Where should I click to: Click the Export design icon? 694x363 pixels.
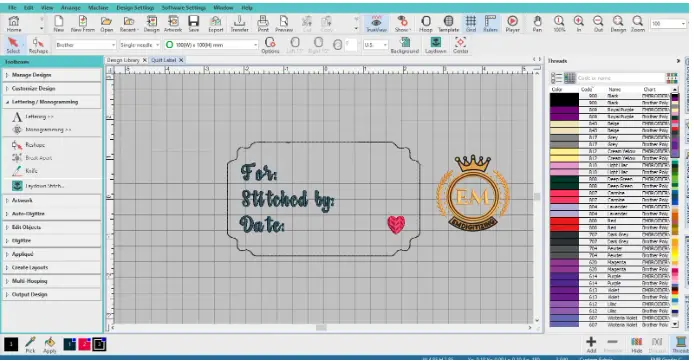pyautogui.click(x=216, y=23)
